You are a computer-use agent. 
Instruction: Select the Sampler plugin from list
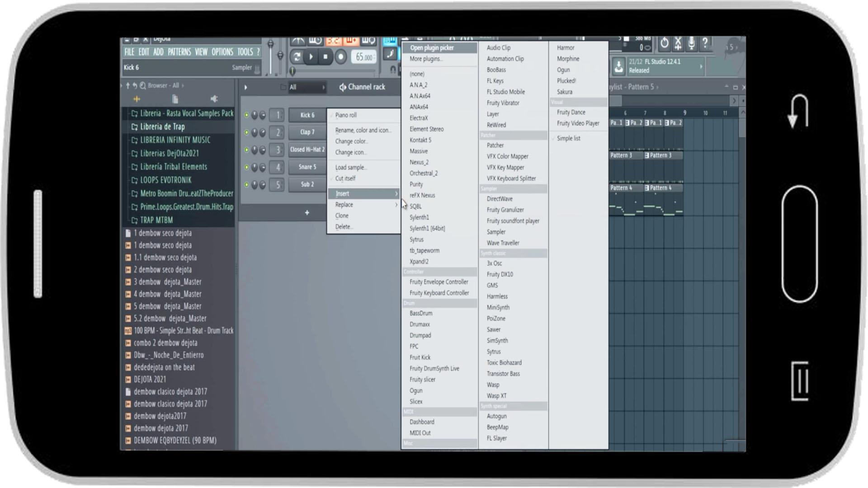tap(496, 232)
